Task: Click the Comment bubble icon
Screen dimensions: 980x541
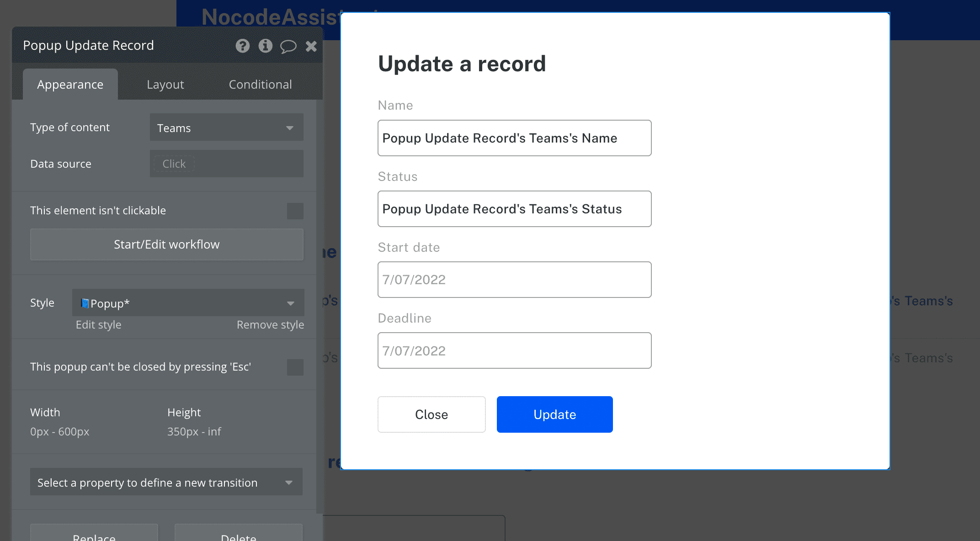Action: [288, 45]
